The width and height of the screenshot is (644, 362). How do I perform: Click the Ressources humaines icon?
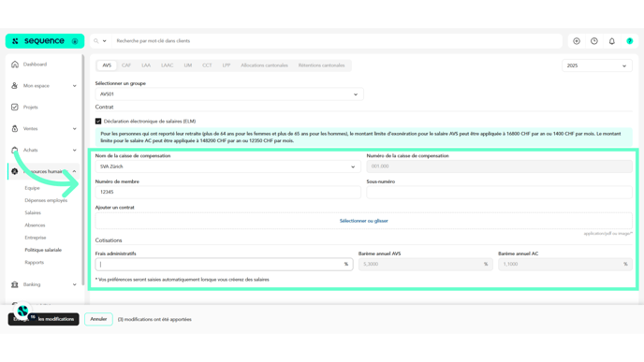pyautogui.click(x=15, y=171)
